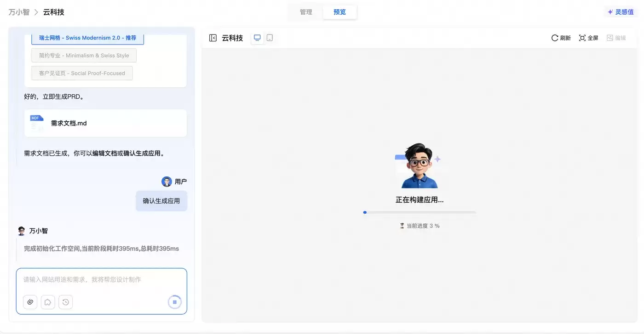Open the 需求文档.md file card
Image resolution: width=644 pixels, height=334 pixels.
105,123
